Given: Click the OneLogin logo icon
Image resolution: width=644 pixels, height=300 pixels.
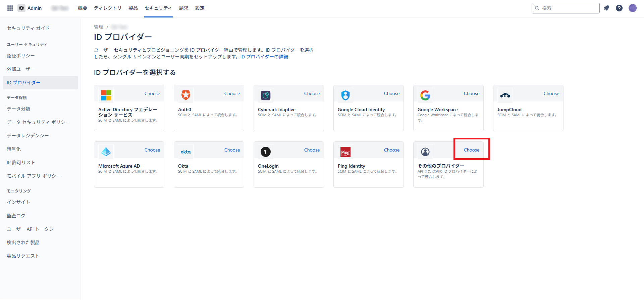Looking at the screenshot, I should point(266,152).
